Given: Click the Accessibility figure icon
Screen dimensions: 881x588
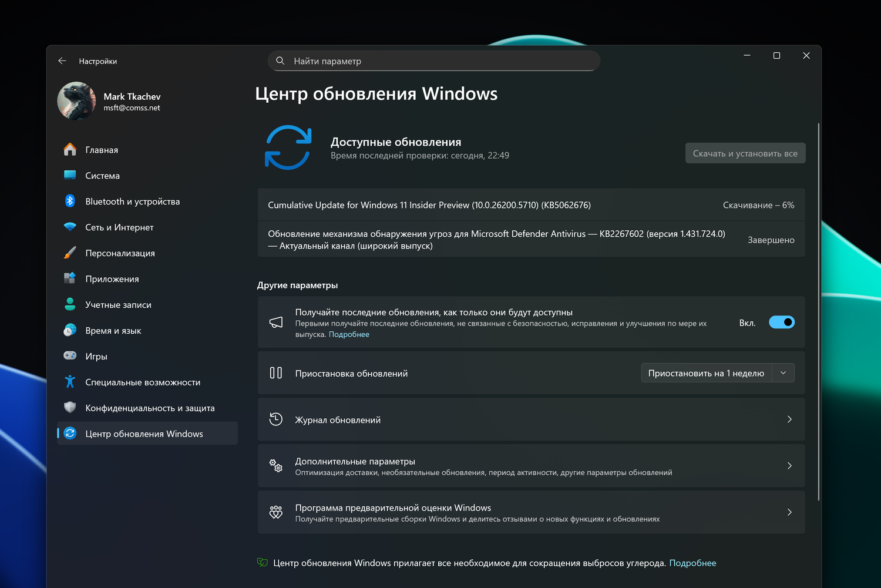Looking at the screenshot, I should [70, 382].
